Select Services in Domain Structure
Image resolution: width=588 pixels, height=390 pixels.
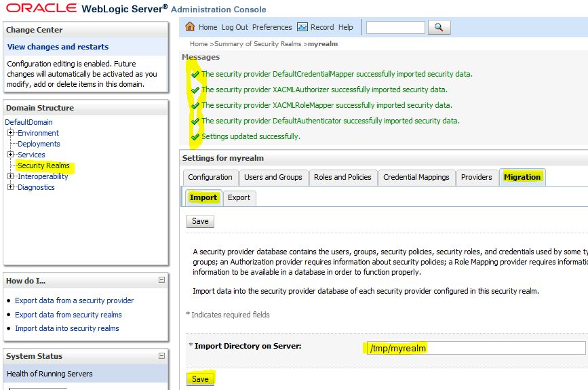pos(31,155)
